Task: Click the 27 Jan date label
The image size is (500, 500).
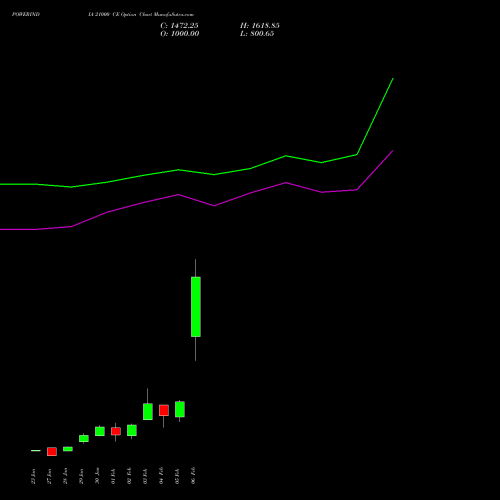Action: pyautogui.click(x=49, y=476)
